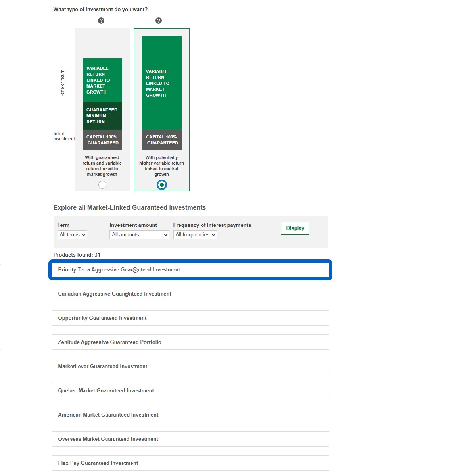This screenshot has width=476, height=476.
Task: Expand Zenitude Aggressive Guaranteed Portfolio
Action: 190,342
